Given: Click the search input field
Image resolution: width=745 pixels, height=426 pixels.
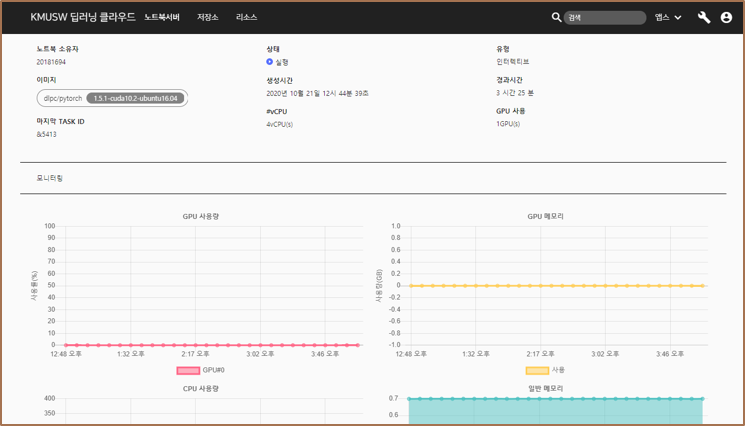Looking at the screenshot, I should [x=605, y=18].
